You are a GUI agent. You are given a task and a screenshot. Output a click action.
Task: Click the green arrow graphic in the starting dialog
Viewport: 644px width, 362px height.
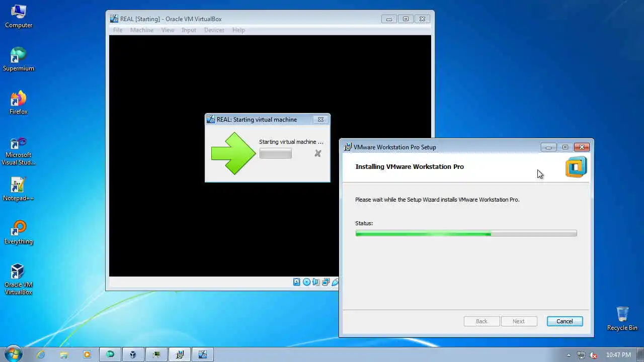pos(234,153)
